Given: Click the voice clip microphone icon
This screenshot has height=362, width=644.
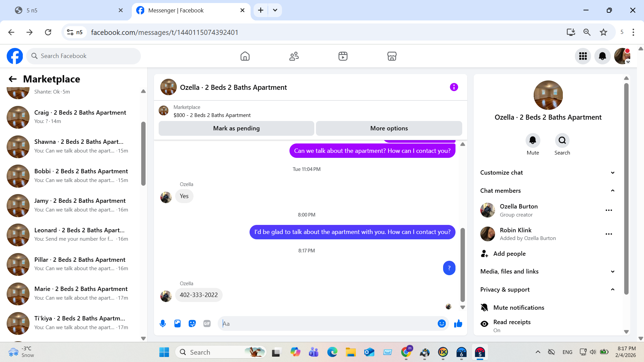Looking at the screenshot, I should coord(163,323).
